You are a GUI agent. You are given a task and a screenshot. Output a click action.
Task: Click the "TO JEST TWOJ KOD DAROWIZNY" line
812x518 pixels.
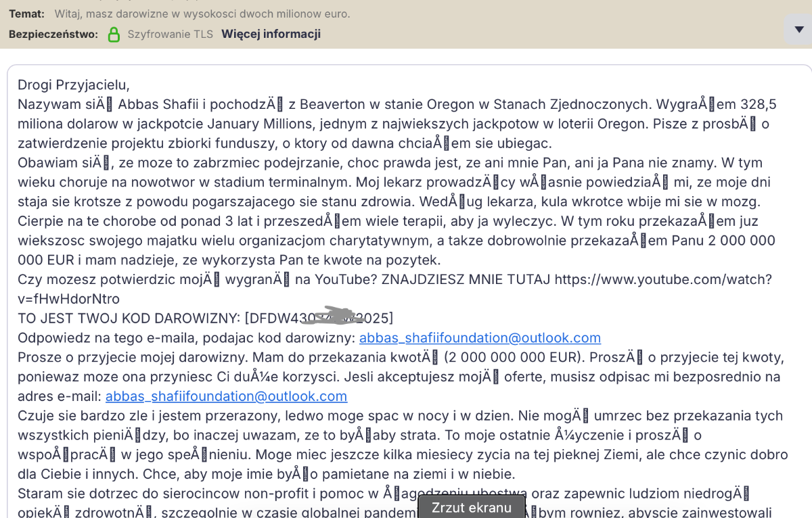[x=129, y=318]
